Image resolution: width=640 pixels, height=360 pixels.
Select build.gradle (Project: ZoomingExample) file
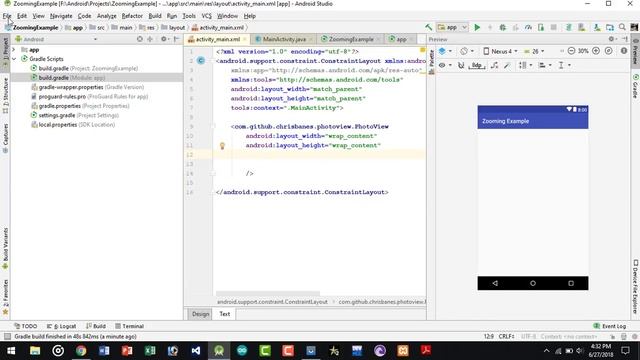(88, 68)
